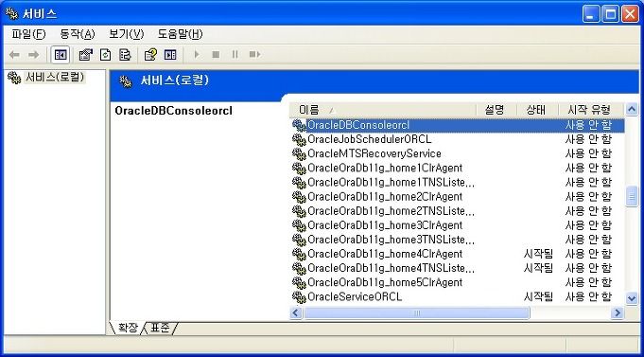Click 시작됨 status of OracleServiceORCL

pos(538,297)
